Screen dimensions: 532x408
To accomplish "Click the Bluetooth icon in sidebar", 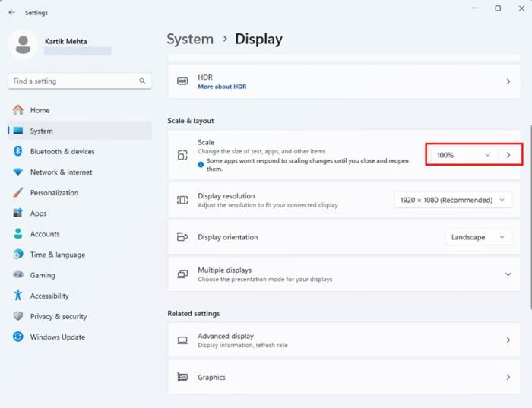I will pyautogui.click(x=18, y=151).
